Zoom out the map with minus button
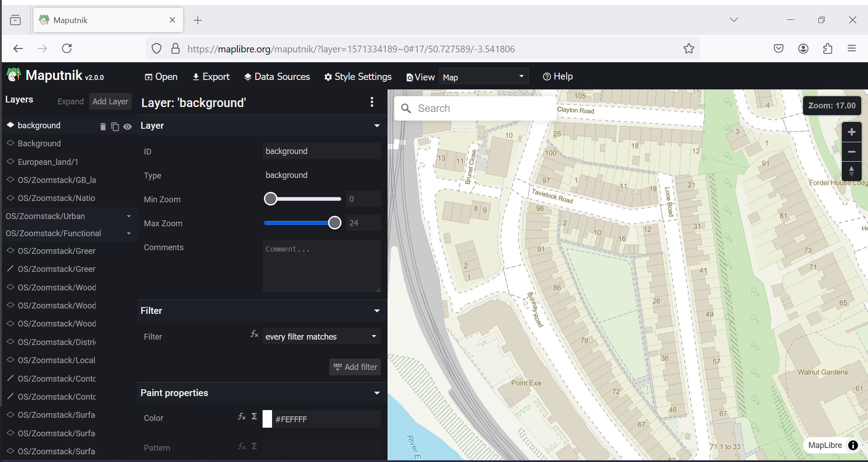868x462 pixels. pos(851,152)
